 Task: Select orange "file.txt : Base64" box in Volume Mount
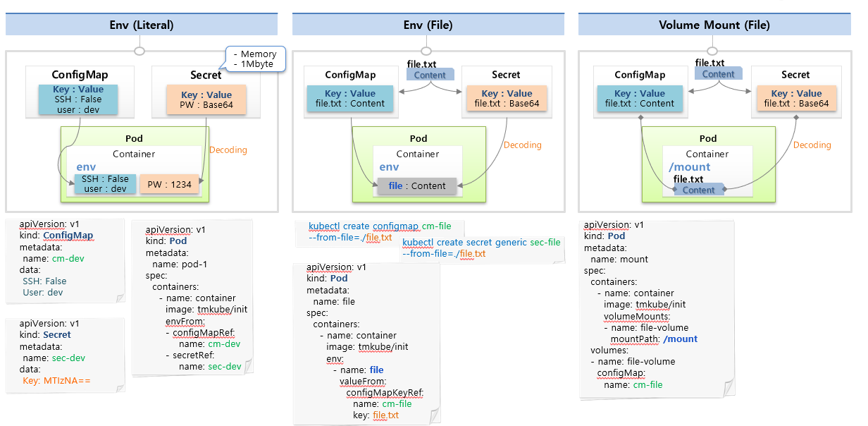click(x=796, y=99)
